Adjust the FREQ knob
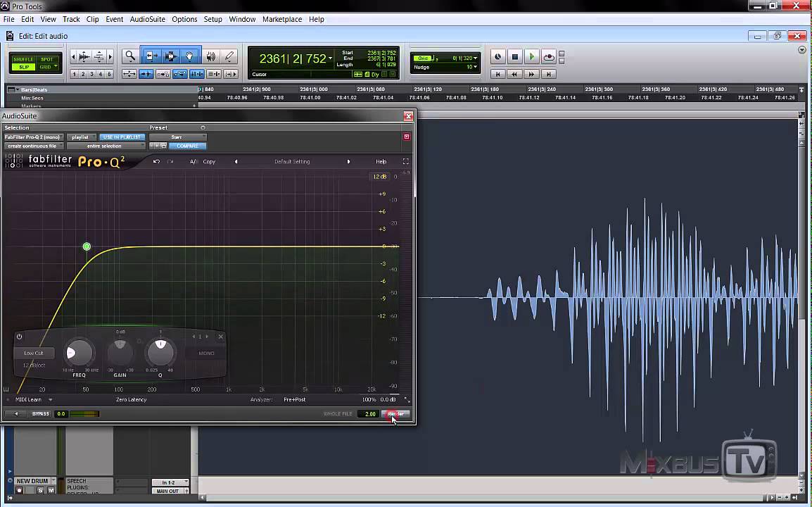 click(79, 353)
